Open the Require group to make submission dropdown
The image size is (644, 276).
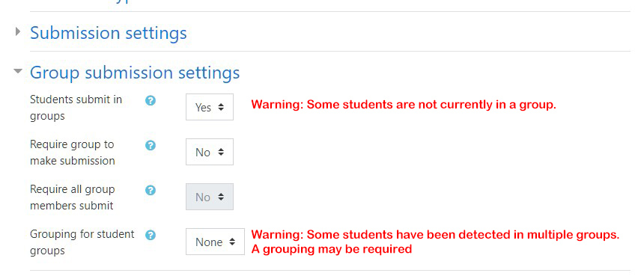tap(210, 152)
